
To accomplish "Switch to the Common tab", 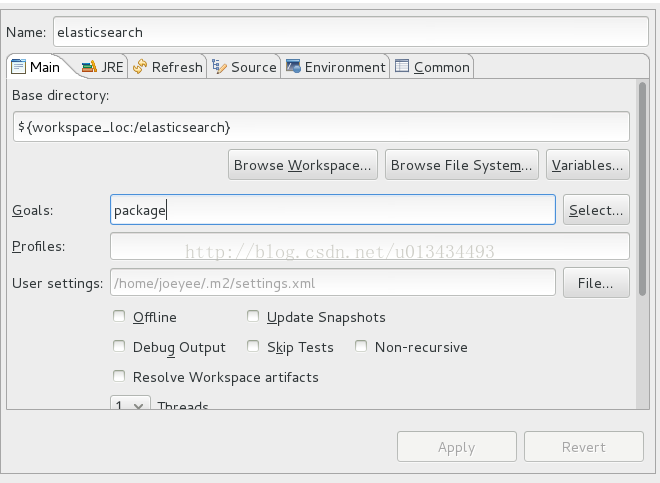I will pos(432,67).
